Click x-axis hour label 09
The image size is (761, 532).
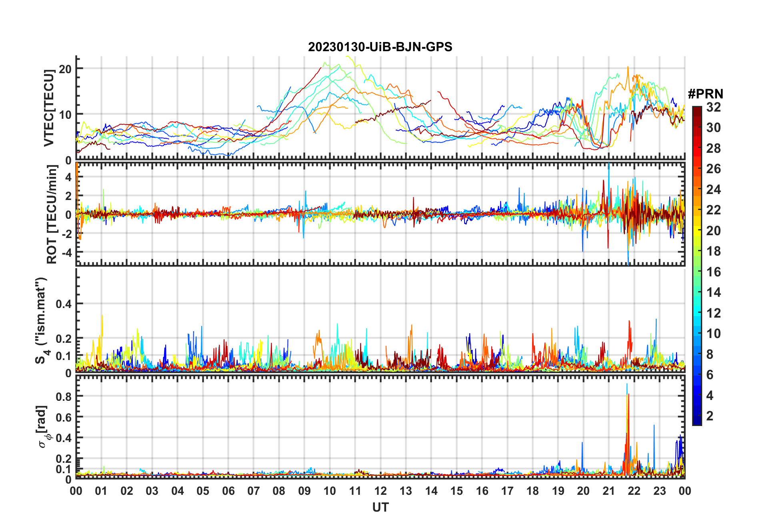304,491
